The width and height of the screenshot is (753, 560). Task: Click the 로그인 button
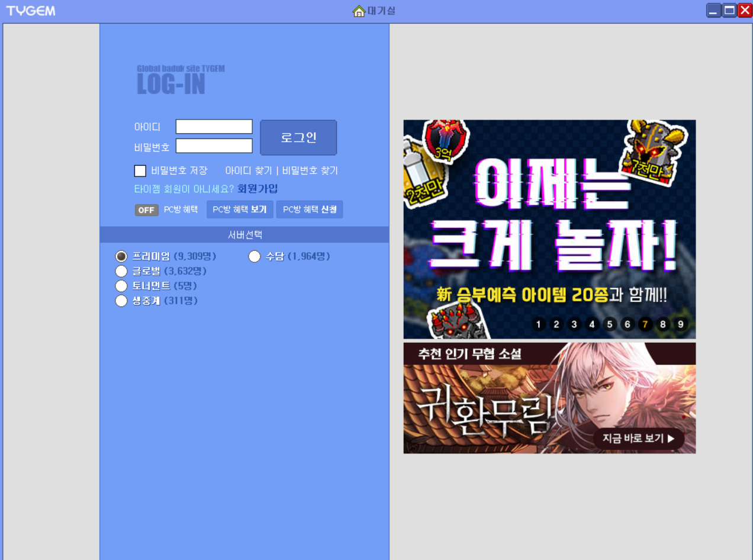298,137
